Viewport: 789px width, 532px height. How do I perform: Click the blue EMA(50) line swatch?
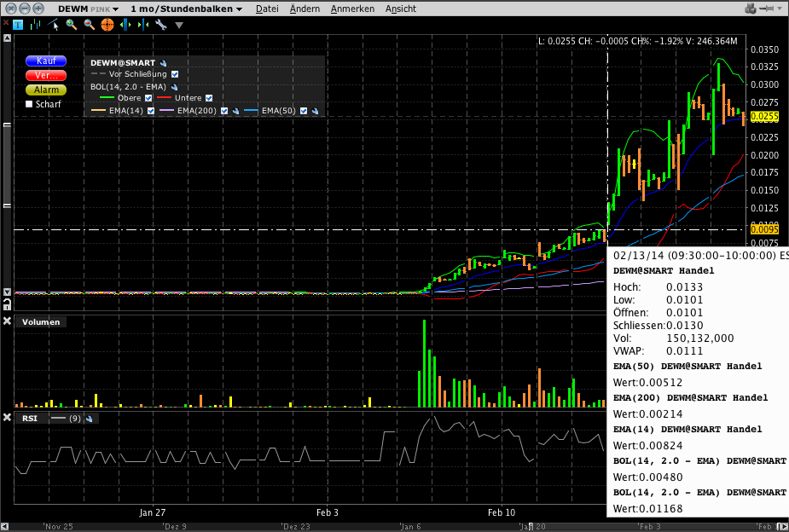(x=251, y=111)
